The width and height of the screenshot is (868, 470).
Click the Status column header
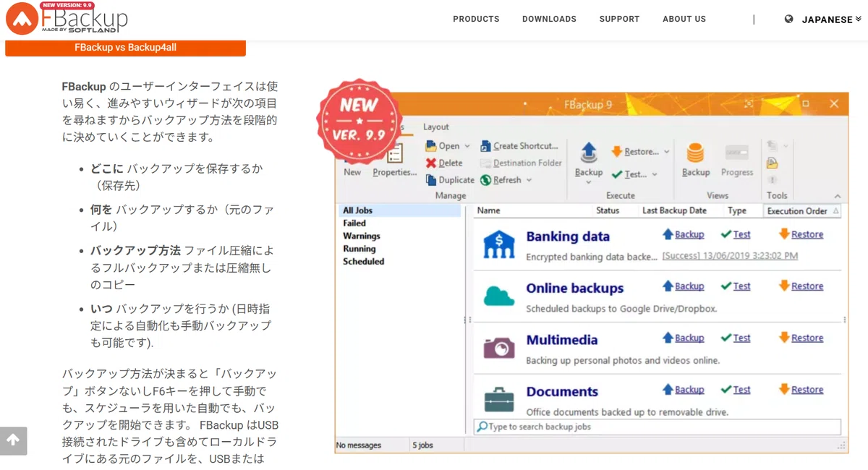[x=608, y=211]
